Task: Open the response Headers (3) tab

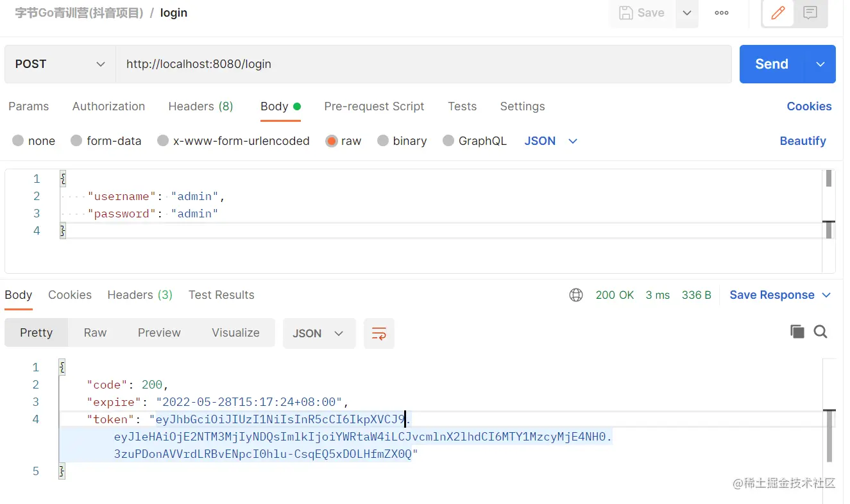Action: pyautogui.click(x=140, y=295)
